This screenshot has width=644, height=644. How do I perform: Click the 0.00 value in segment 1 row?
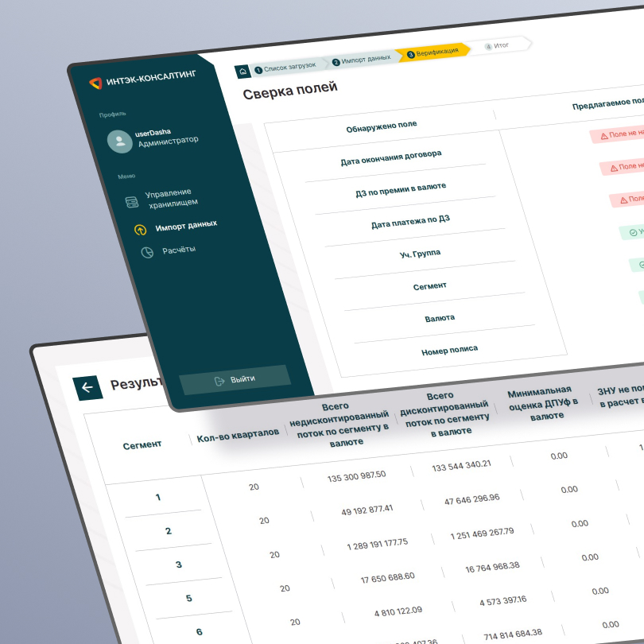click(559, 456)
